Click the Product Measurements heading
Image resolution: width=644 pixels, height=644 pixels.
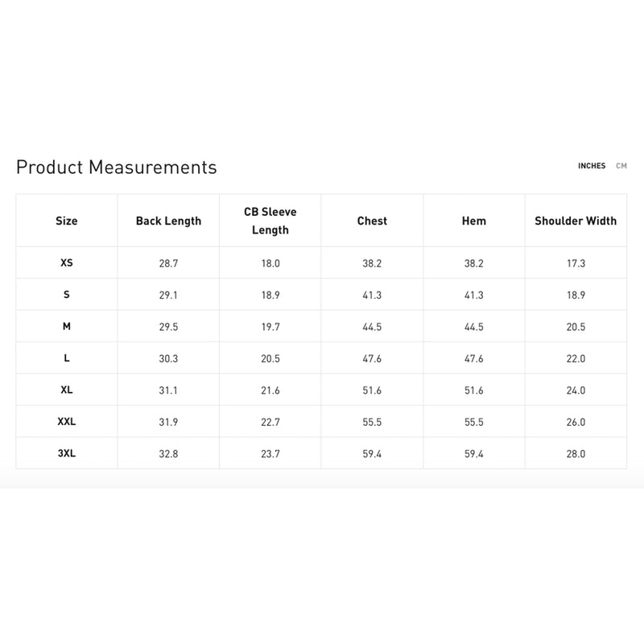(116, 167)
